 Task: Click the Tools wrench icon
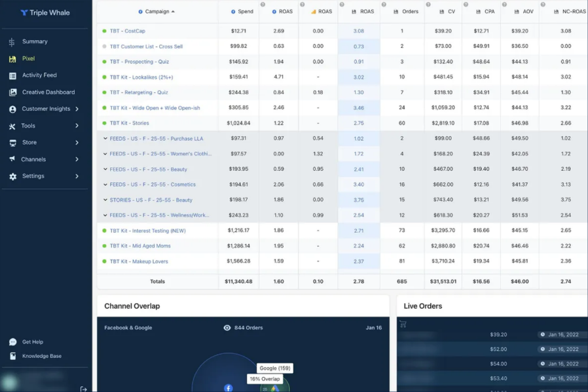(x=12, y=126)
